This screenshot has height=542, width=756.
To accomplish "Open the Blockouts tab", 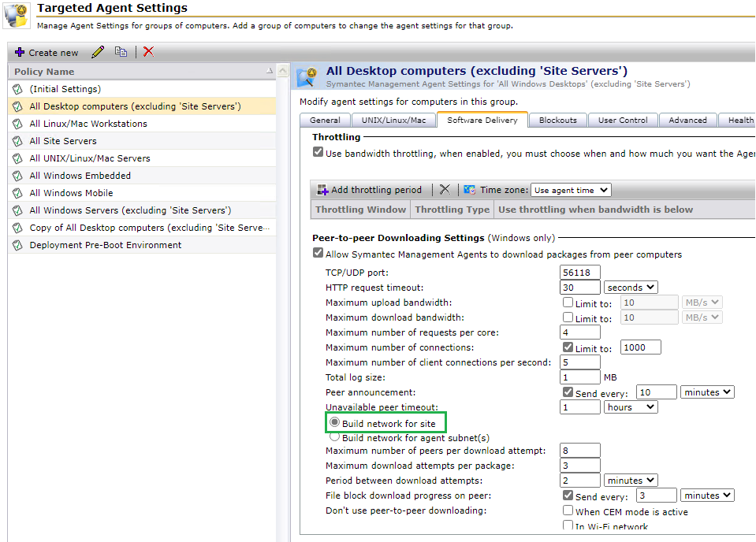I will click(558, 121).
